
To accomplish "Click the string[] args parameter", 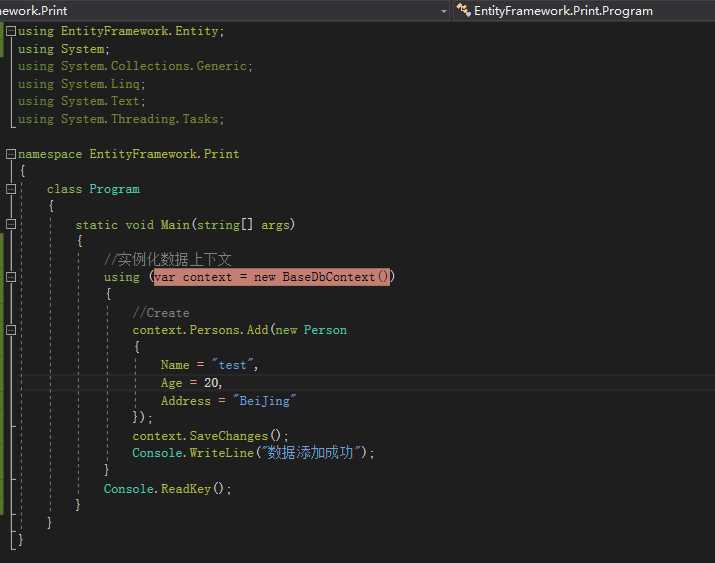I will click(x=246, y=225).
